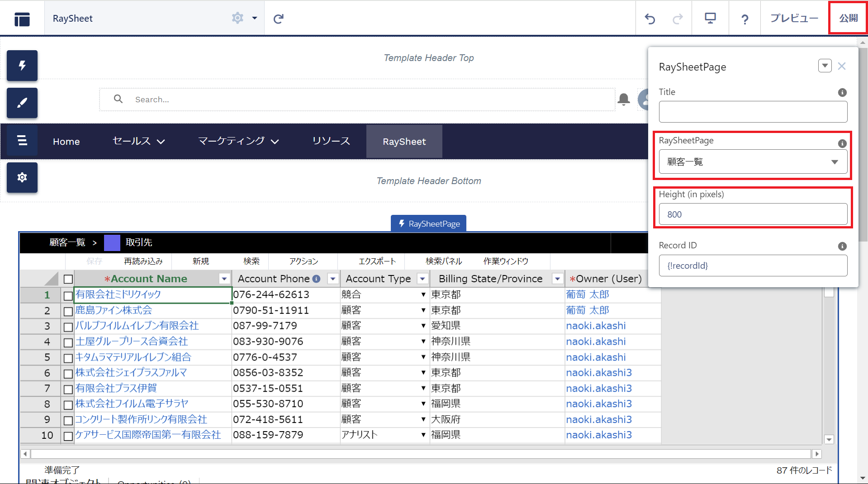This screenshot has width=868, height=484.
Task: Check the row 5 checkbox
Action: click(x=68, y=358)
